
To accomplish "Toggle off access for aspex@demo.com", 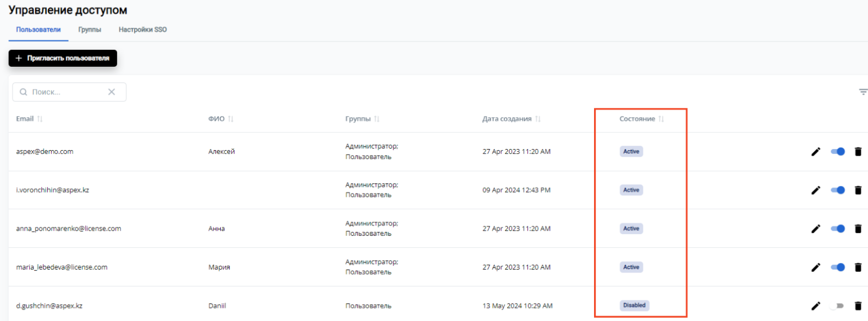I will [x=838, y=152].
